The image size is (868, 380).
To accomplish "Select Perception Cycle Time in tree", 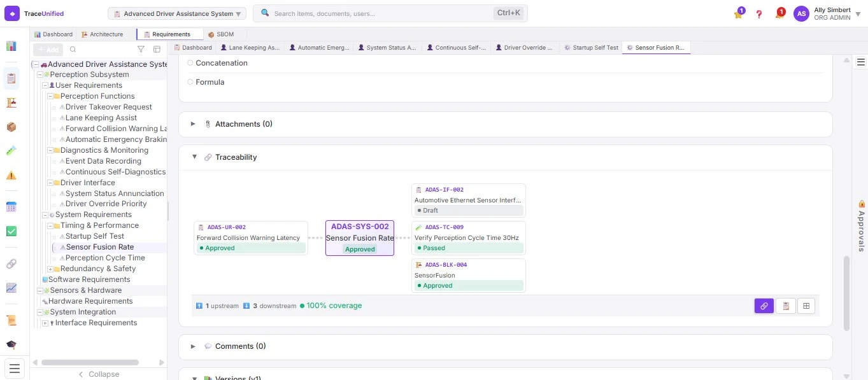I will (x=105, y=258).
